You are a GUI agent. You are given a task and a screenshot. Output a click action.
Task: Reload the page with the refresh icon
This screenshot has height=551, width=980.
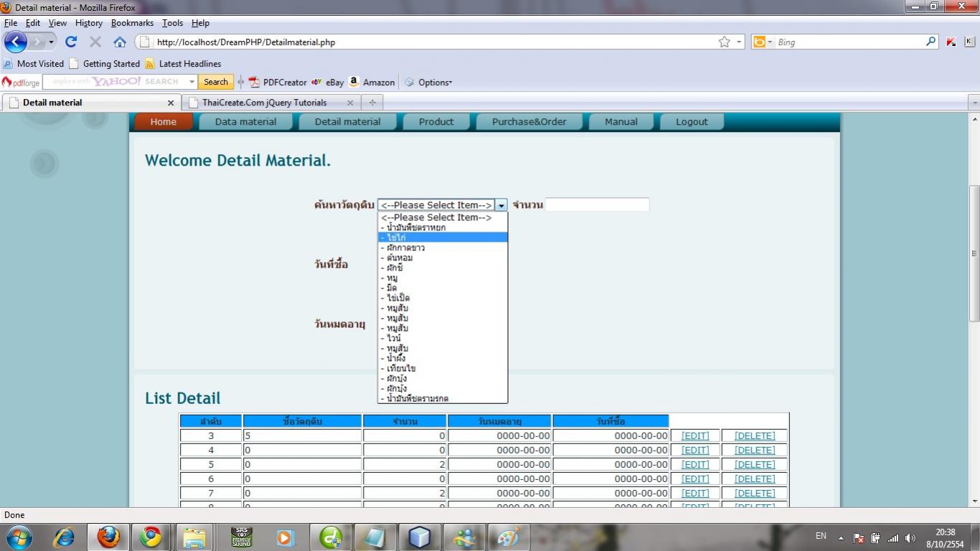point(71,42)
